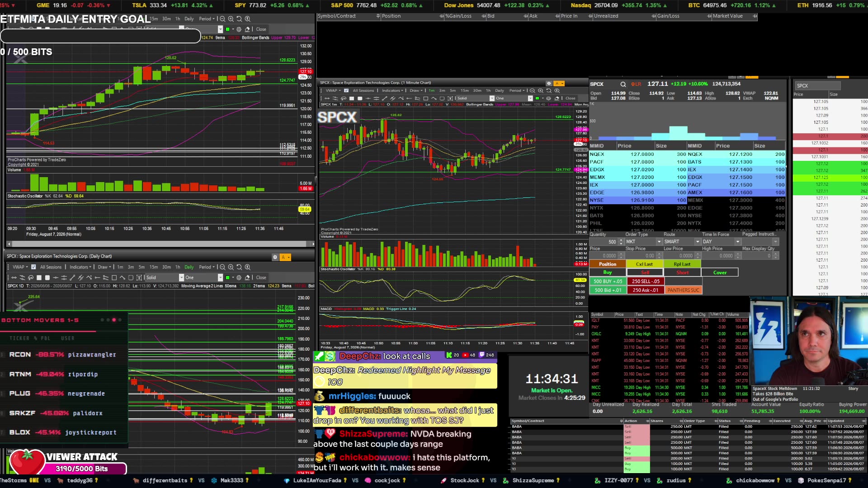Click the Cxl Last button
Screen dimensions: 868x488
pos(644,264)
